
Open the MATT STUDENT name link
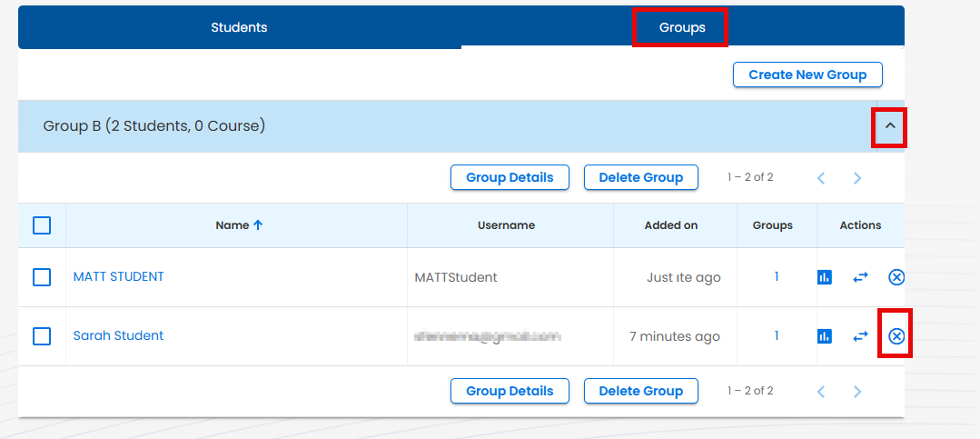[x=118, y=276]
